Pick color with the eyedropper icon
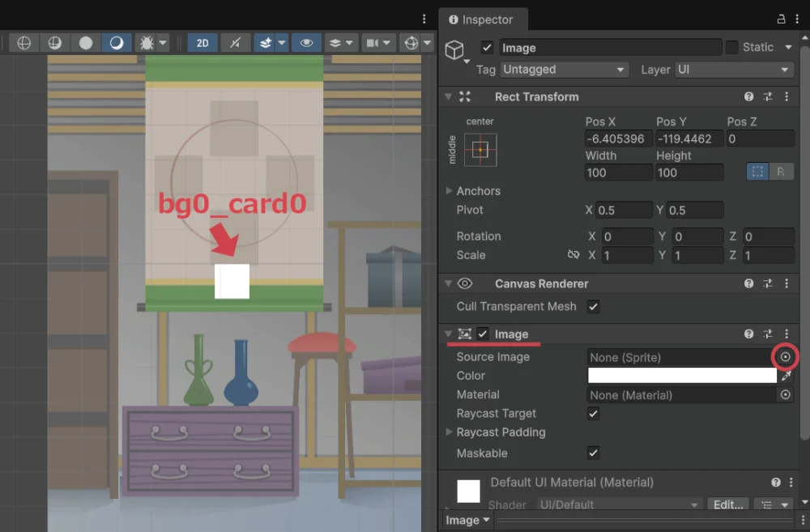This screenshot has width=810, height=532. pyautogui.click(x=785, y=376)
